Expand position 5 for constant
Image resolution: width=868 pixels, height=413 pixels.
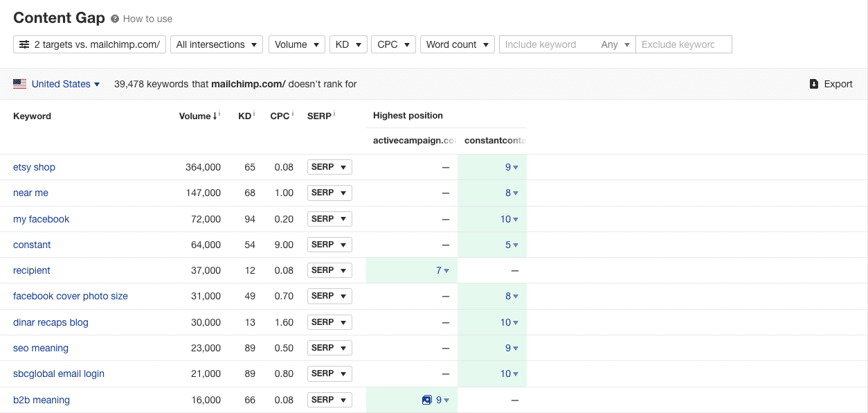(x=512, y=245)
